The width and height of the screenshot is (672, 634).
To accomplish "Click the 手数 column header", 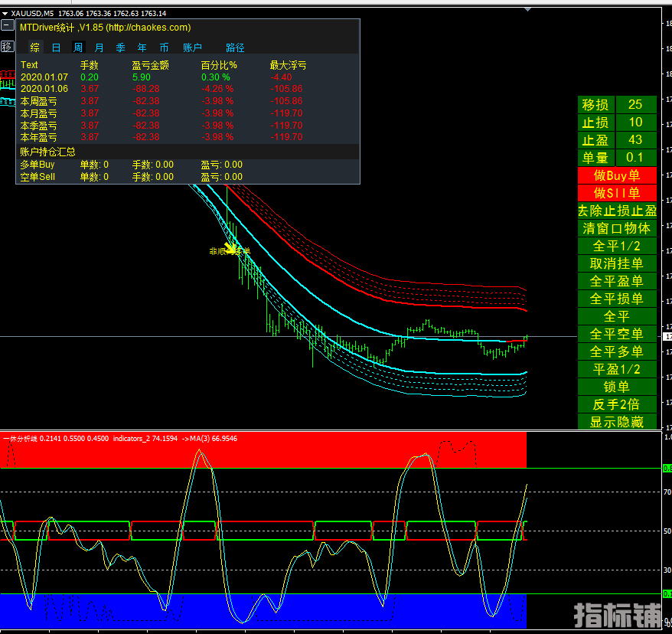I will click(x=89, y=65).
